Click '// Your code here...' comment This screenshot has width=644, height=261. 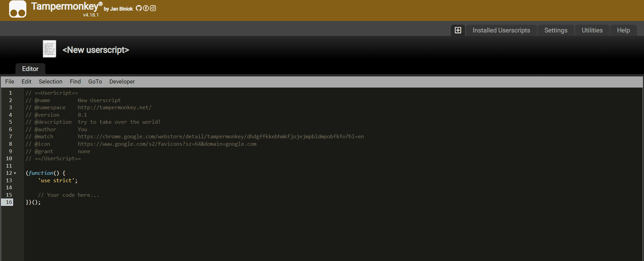[69, 195]
